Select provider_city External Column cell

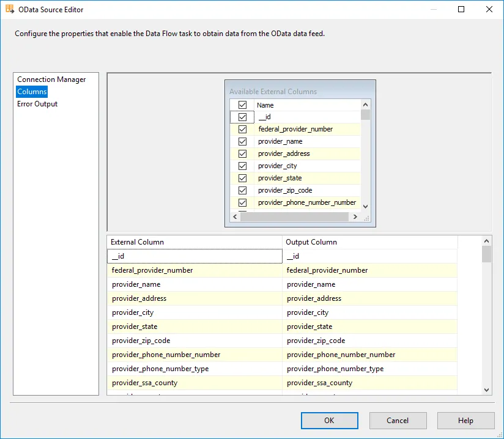coord(195,312)
